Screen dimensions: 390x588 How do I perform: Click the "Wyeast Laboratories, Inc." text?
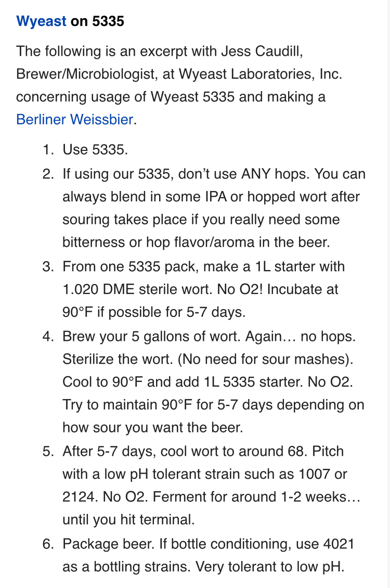click(260, 74)
